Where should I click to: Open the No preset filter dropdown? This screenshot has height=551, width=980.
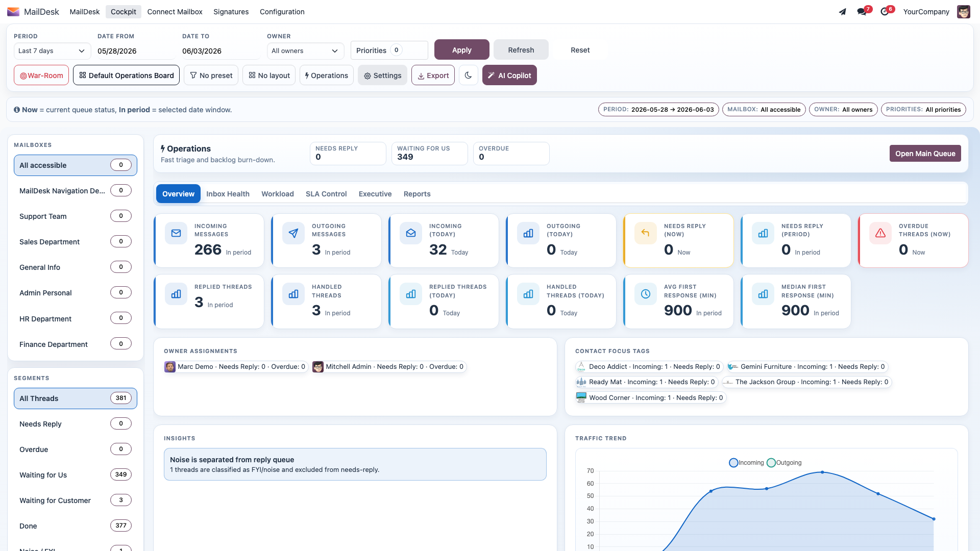[211, 75]
